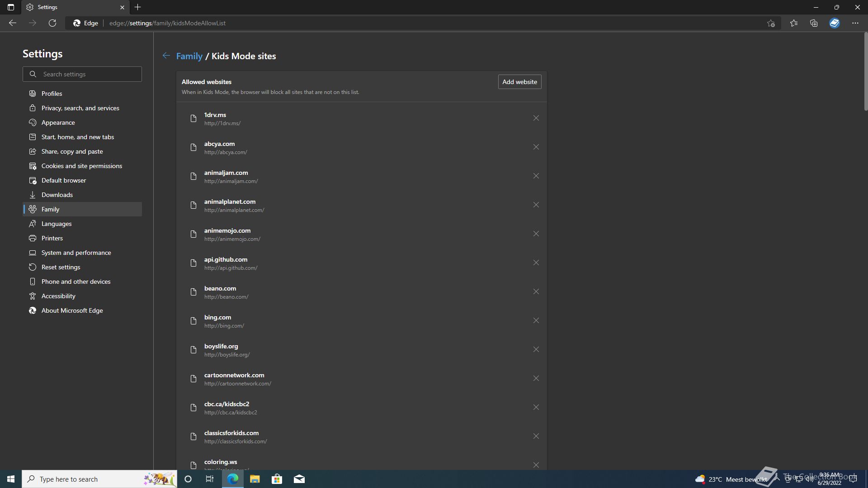
Task: Select Share, copy and paste
Action: click(82, 151)
